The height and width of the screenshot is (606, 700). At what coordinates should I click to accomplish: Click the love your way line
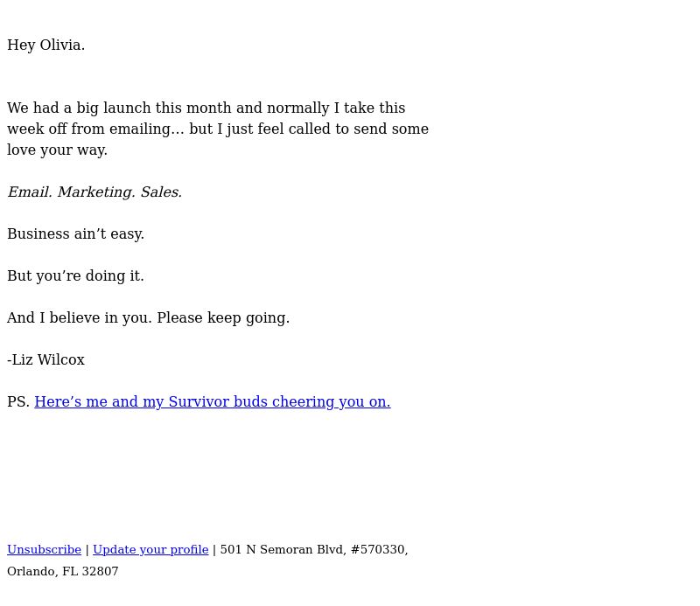tap(57, 150)
